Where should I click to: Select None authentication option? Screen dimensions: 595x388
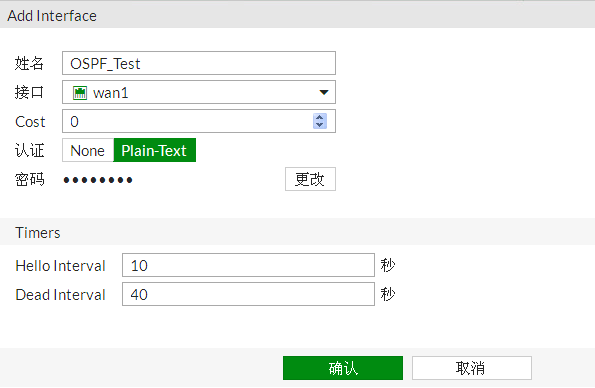click(x=88, y=150)
